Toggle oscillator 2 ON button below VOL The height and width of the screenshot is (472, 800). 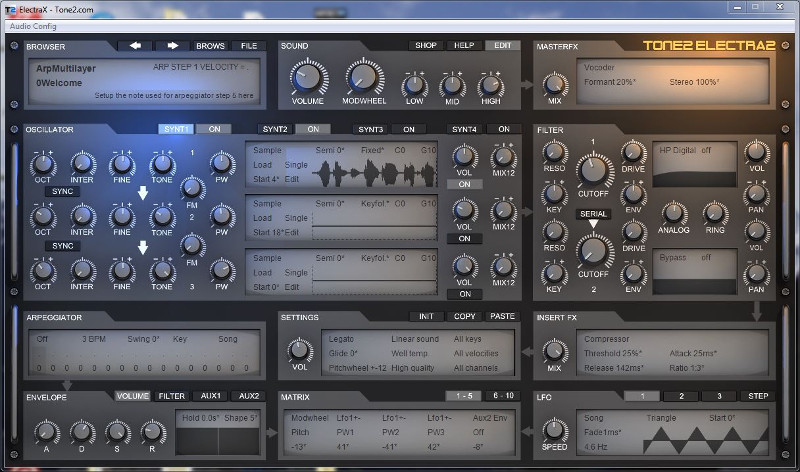click(x=464, y=239)
